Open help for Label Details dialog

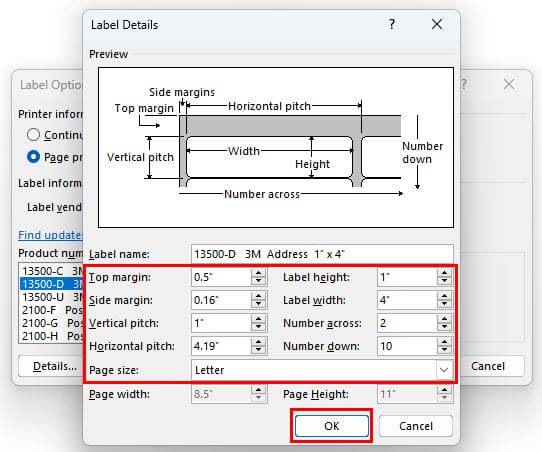[x=392, y=25]
